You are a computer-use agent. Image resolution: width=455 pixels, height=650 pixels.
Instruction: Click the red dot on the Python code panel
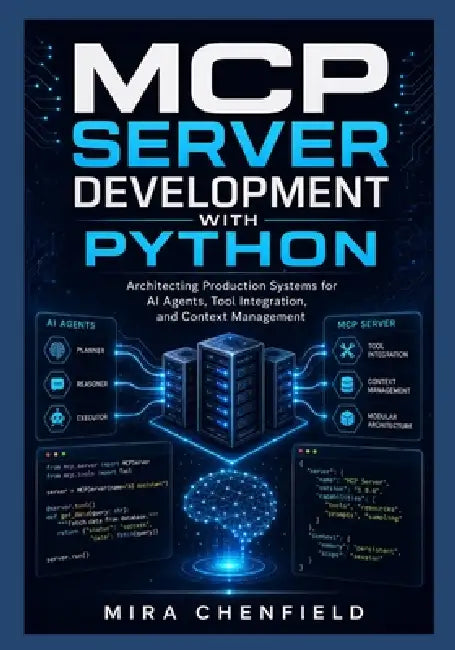tap(48, 454)
